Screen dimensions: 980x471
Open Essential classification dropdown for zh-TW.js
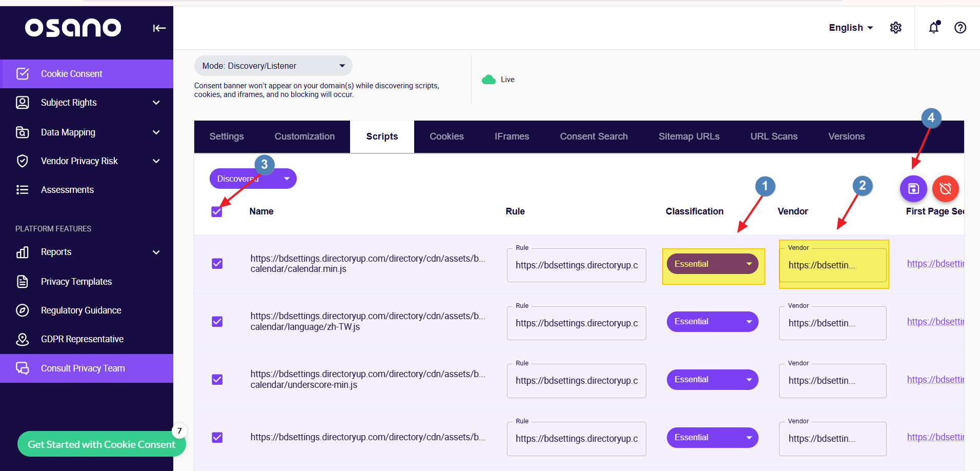pyautogui.click(x=712, y=322)
